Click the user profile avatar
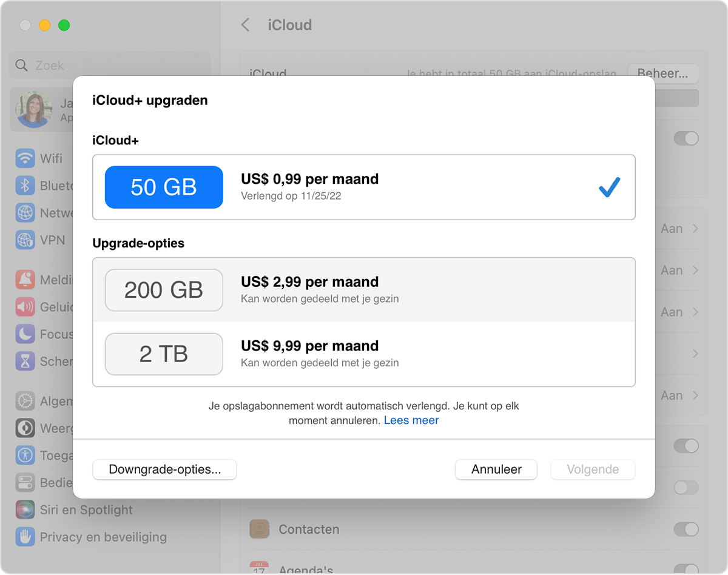728x575 pixels. tap(34, 110)
